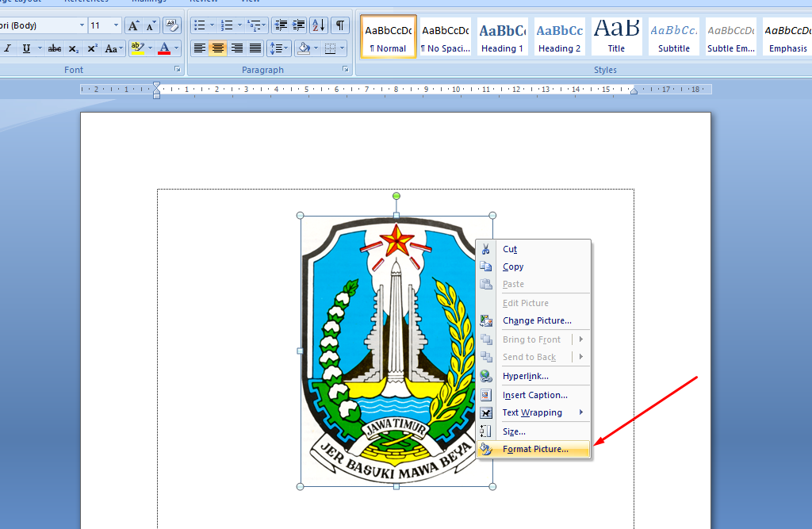Image resolution: width=812 pixels, height=529 pixels.
Task: Click the Numbering list icon
Action: (227, 25)
